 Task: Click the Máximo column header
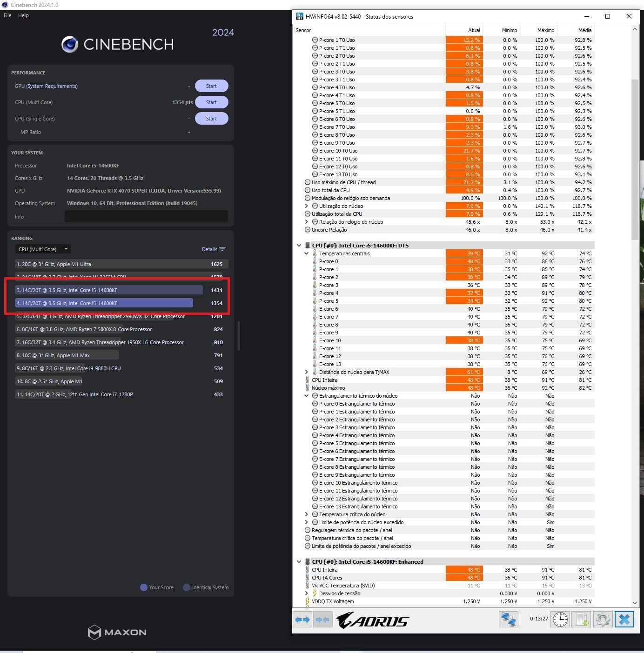pos(539,30)
